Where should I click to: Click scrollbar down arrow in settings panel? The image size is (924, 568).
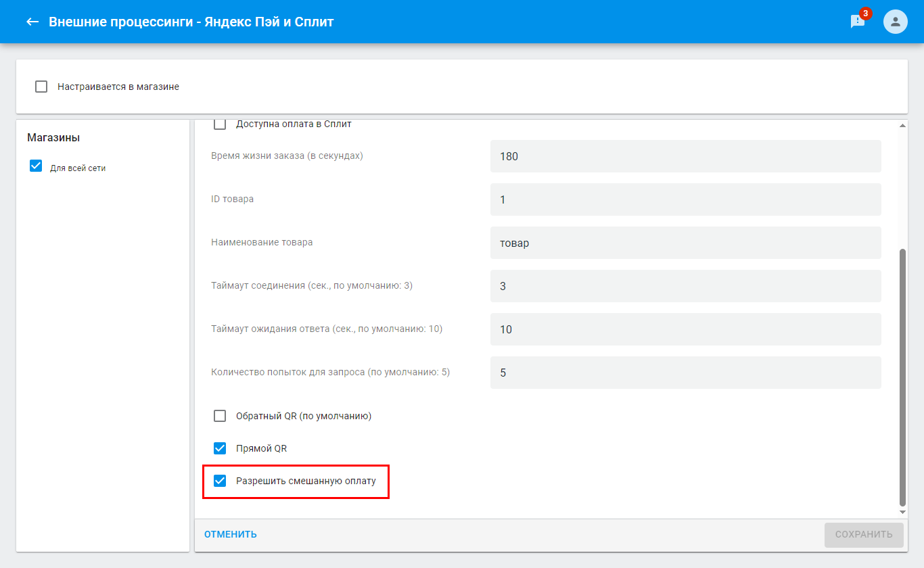click(902, 513)
